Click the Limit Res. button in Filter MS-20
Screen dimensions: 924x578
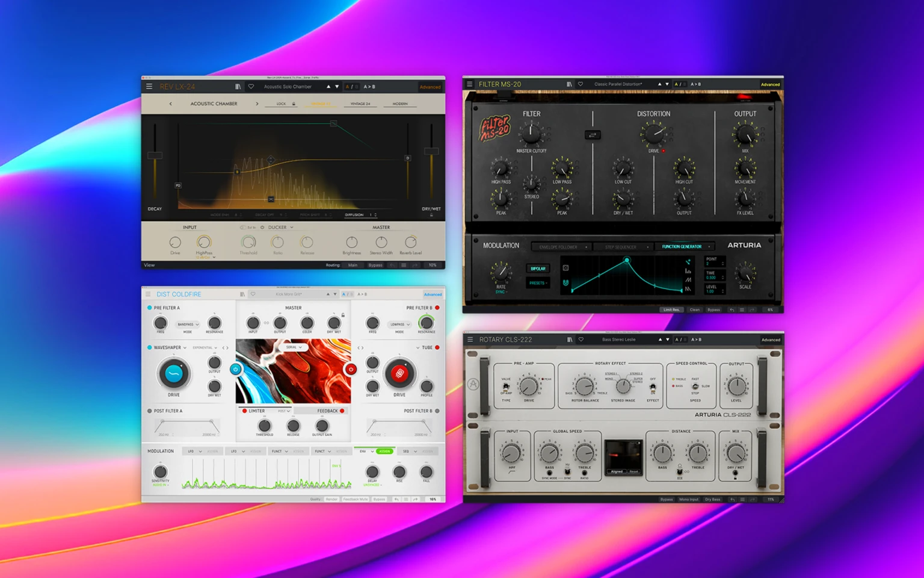pyautogui.click(x=671, y=309)
